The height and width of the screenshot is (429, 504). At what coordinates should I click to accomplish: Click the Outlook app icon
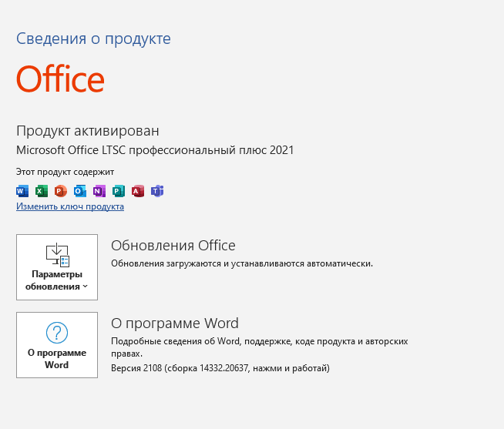pos(80,191)
